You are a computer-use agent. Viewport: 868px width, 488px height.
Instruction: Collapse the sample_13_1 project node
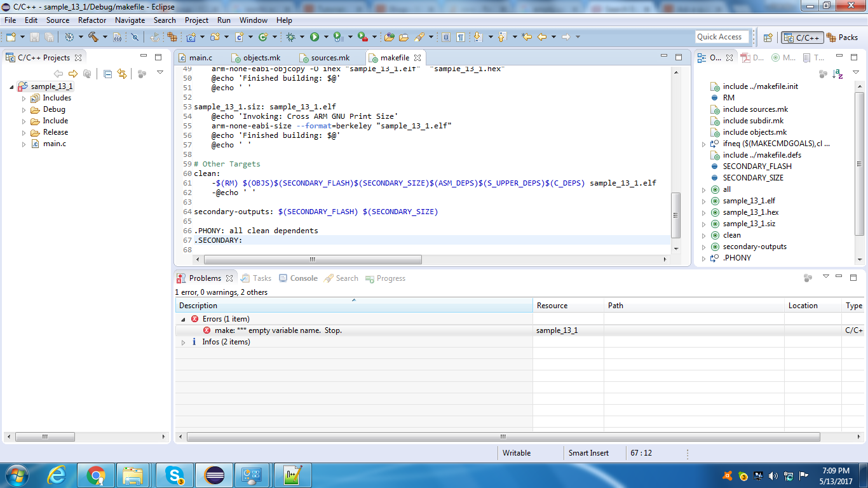pos(12,87)
